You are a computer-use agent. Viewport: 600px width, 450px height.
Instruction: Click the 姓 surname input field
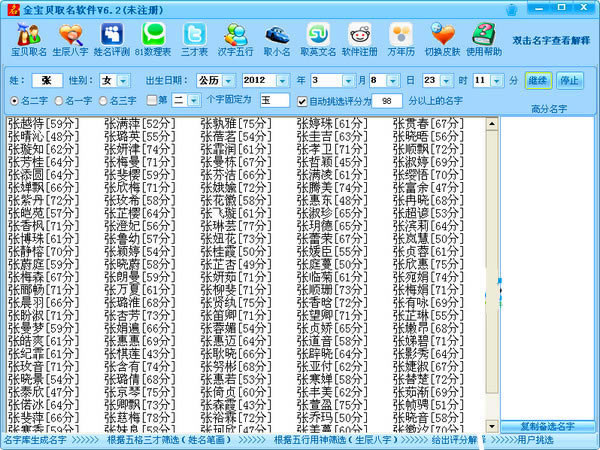tap(47, 80)
